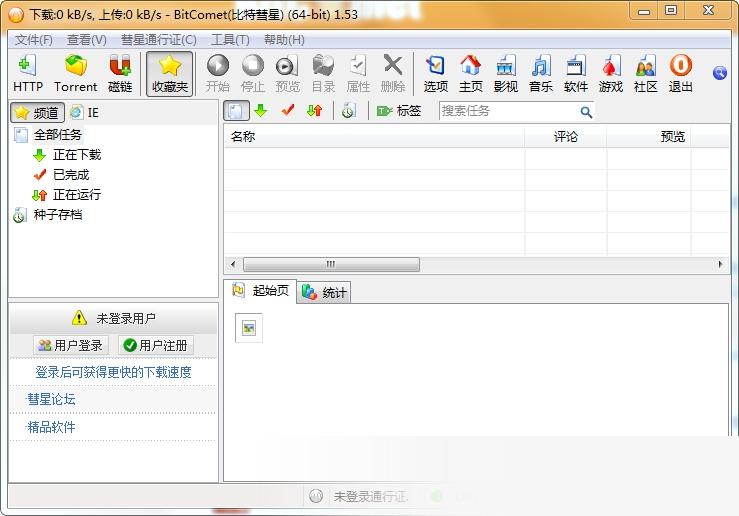Screen dimensions: 739x516
Task: Open the 工具(T) menu
Action: (230, 40)
